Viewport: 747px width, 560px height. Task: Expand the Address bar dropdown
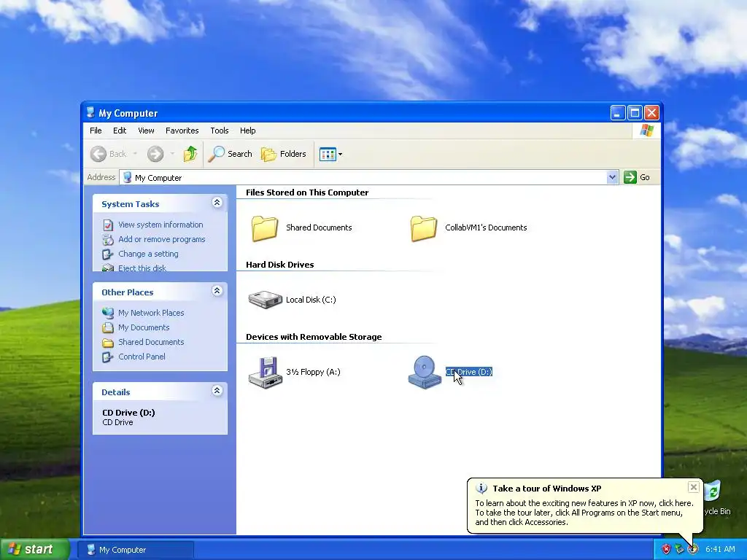pos(612,178)
